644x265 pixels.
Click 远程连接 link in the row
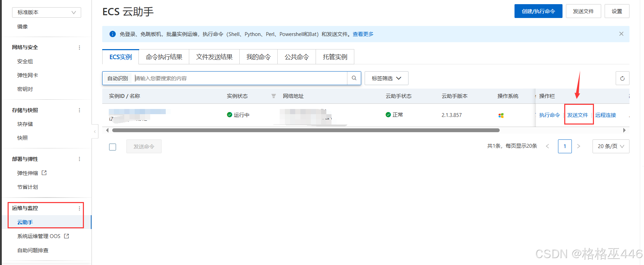(606, 115)
